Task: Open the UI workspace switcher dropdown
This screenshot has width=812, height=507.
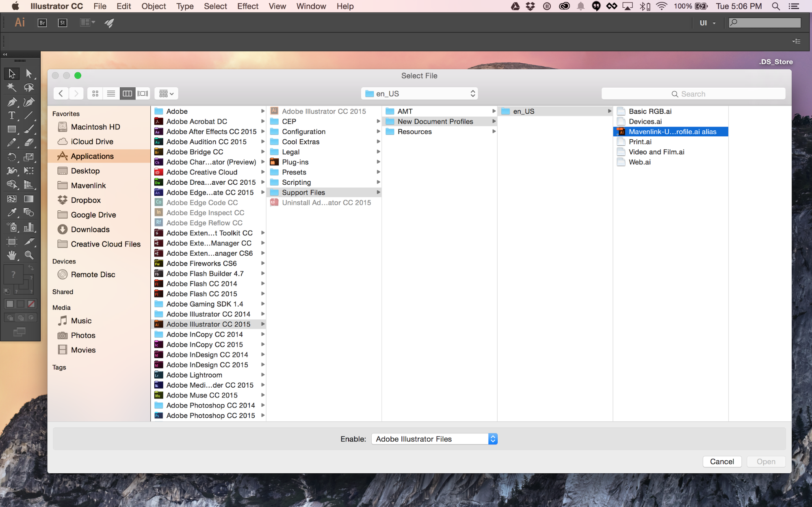Action: click(707, 23)
